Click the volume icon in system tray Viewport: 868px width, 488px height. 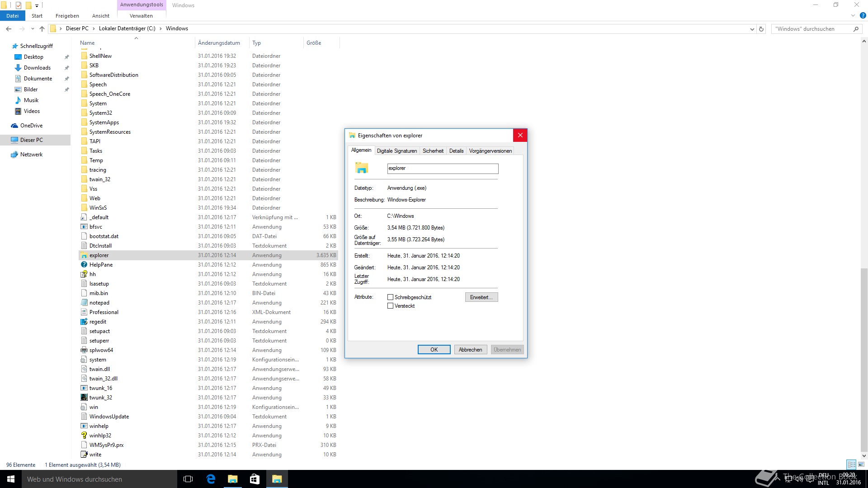799,479
